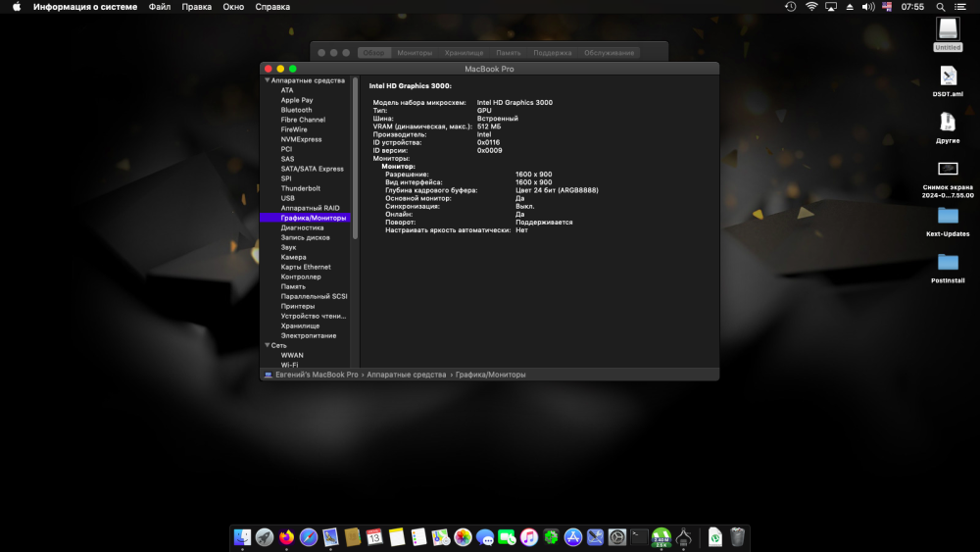Screen dimensions: 980x552
Task: Open the Untitled drive on desktop
Action: pyautogui.click(x=948, y=34)
